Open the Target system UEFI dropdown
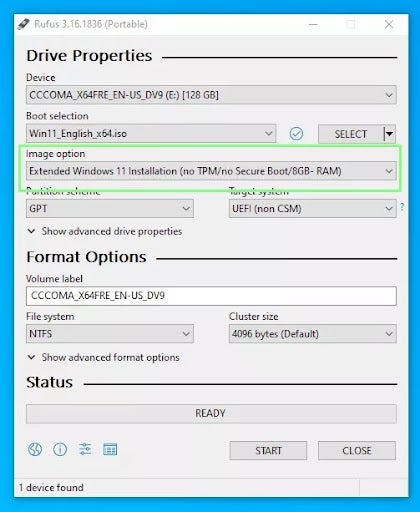The image size is (420, 512). [312, 209]
